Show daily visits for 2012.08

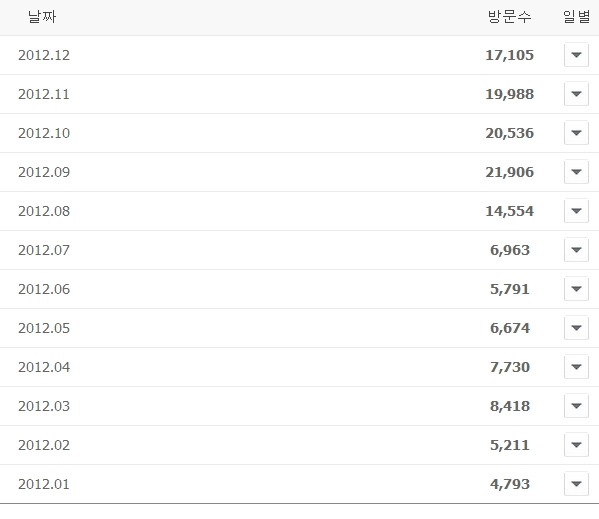click(576, 211)
